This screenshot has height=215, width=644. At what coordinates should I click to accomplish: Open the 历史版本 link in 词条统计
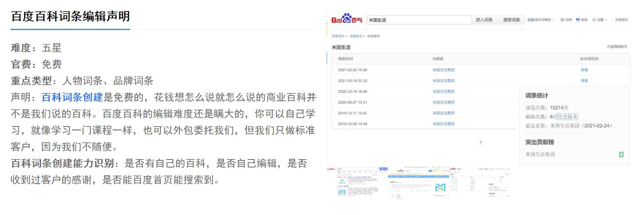point(567,117)
